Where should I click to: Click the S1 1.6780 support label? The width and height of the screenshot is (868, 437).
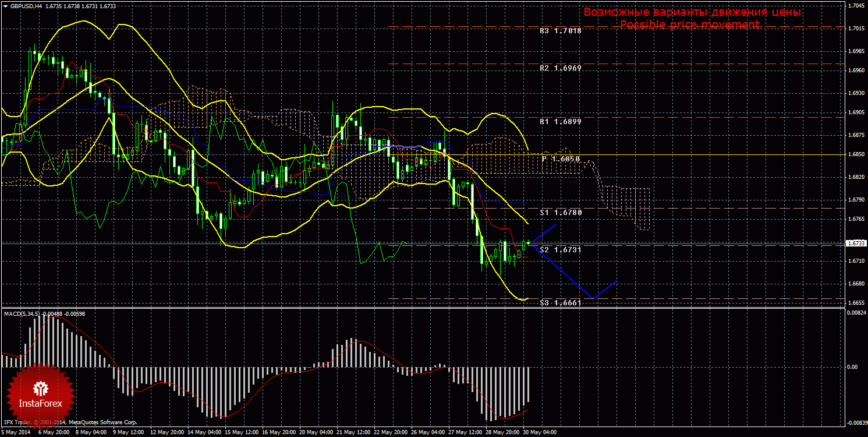pos(561,213)
